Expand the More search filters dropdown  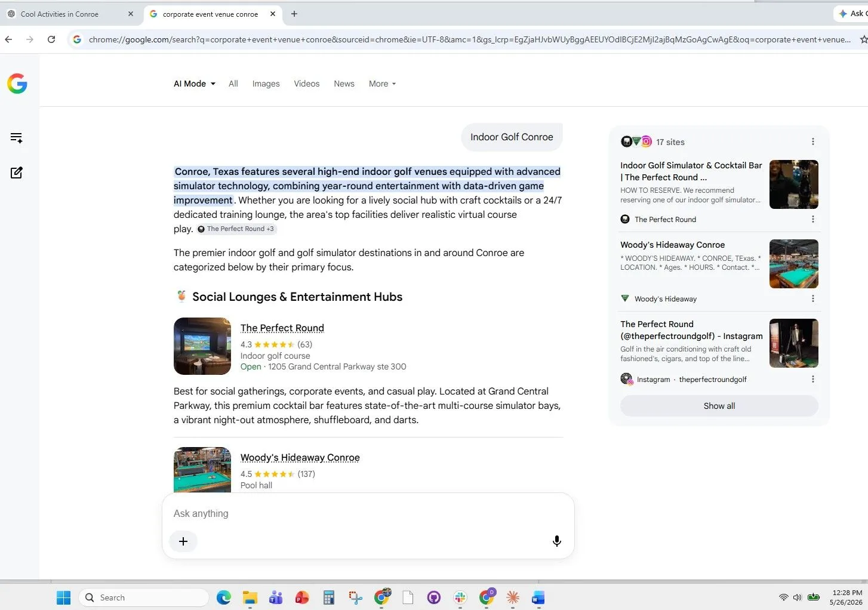point(383,84)
